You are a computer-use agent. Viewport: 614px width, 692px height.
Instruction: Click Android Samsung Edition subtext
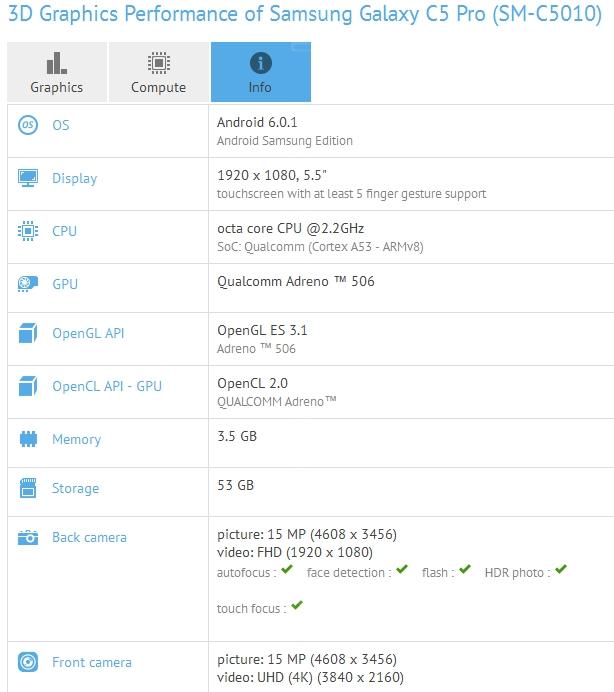click(285, 141)
